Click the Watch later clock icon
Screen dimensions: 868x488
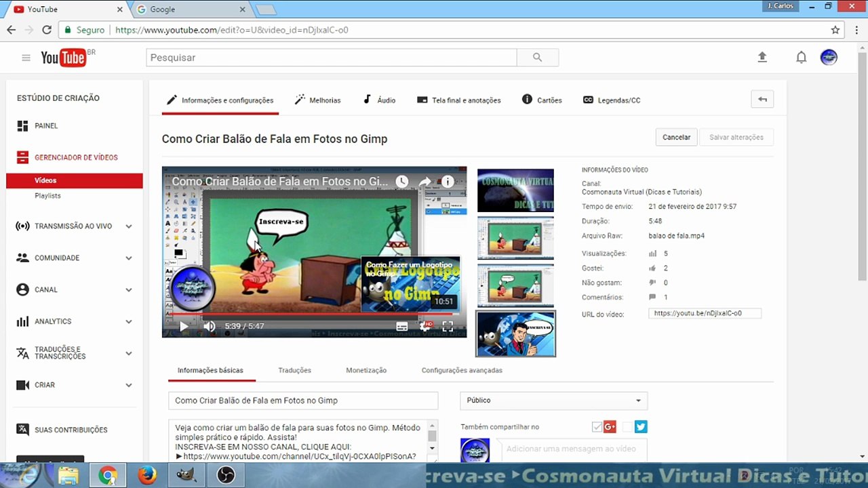(x=402, y=182)
